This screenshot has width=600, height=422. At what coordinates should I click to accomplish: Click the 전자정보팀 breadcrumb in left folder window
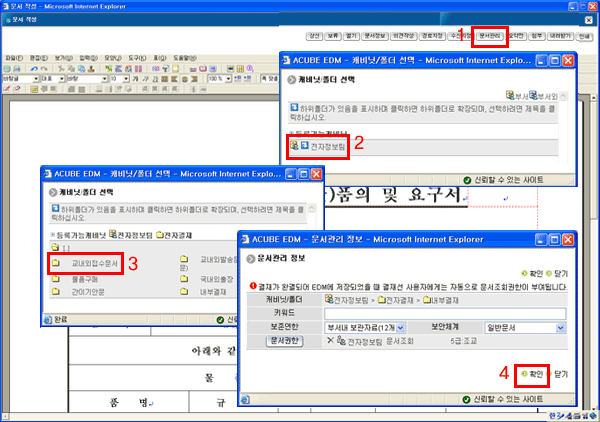click(x=131, y=235)
